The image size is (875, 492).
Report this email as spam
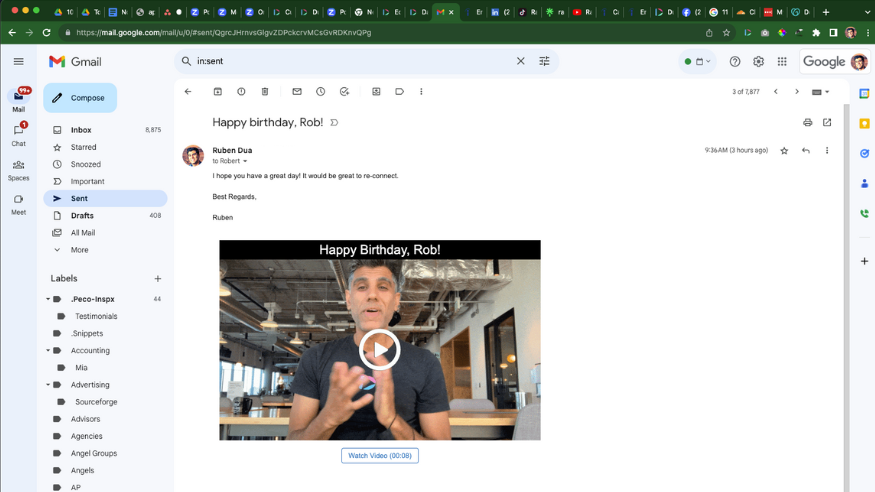point(241,91)
